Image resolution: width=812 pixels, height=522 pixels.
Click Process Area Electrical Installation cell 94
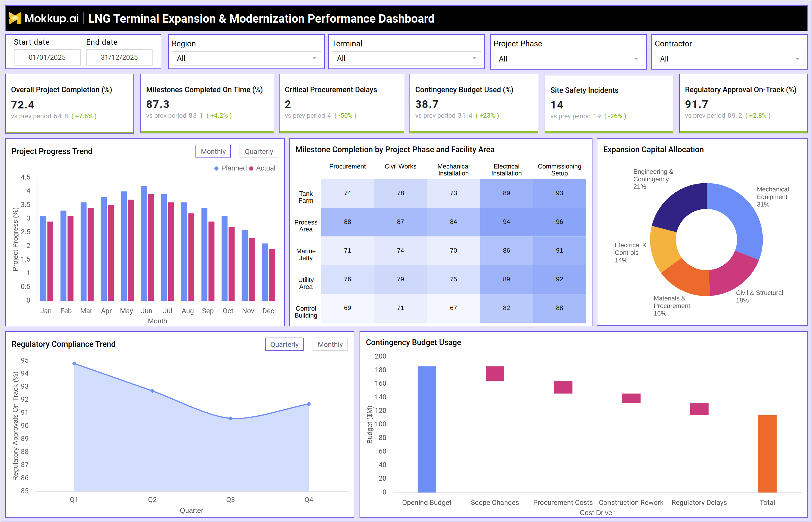(x=506, y=222)
